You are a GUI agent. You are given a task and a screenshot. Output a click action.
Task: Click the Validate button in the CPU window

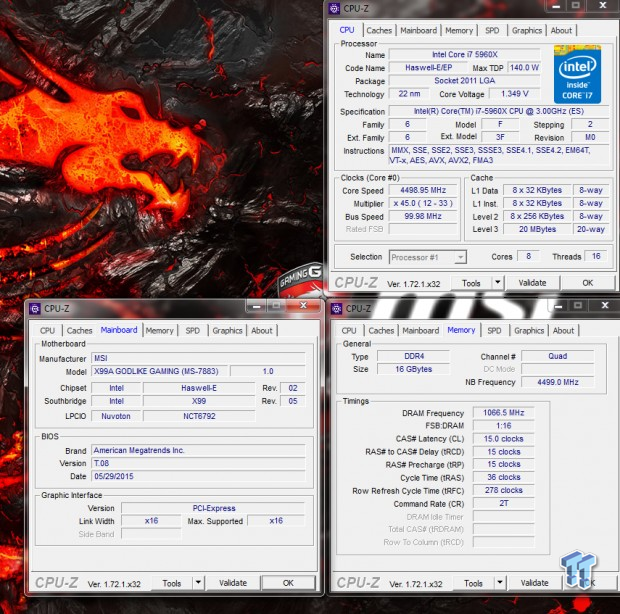[x=532, y=283]
